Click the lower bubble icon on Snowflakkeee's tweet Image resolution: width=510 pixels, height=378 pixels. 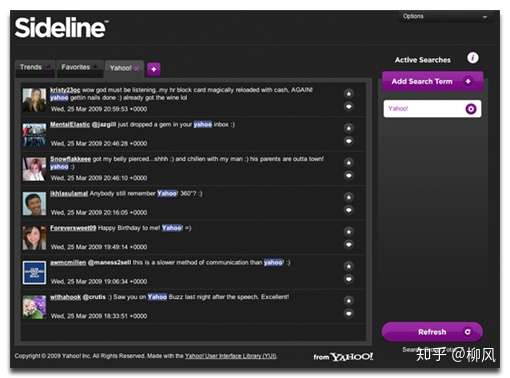tap(348, 175)
